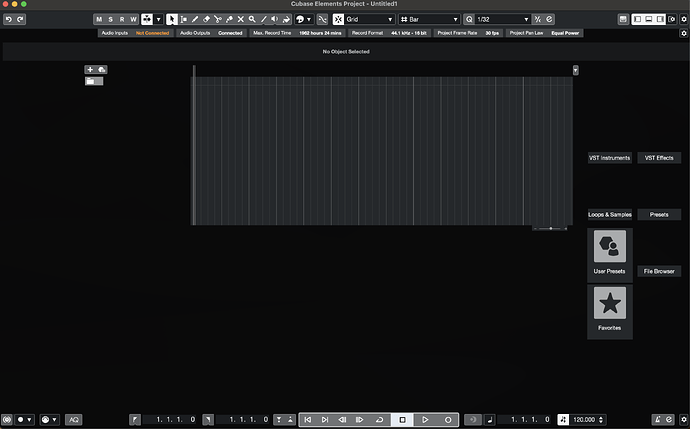Open the Favorites star tile

pos(610,312)
